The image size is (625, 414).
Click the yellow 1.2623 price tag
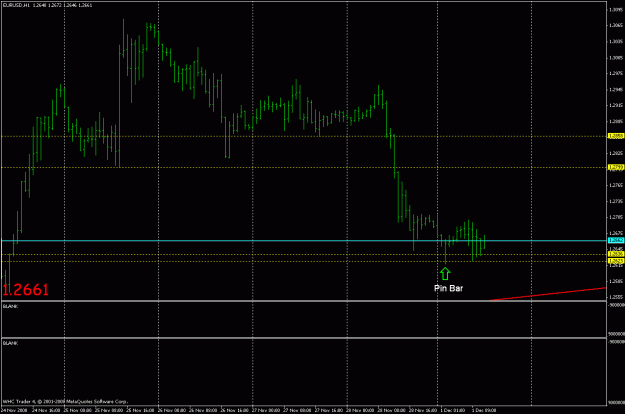[x=616, y=261]
